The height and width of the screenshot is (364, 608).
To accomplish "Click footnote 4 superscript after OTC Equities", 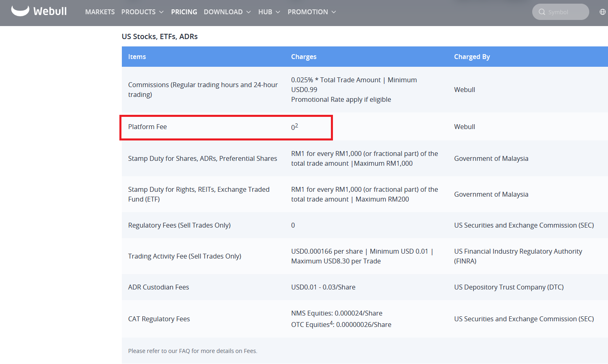I will pyautogui.click(x=331, y=323).
